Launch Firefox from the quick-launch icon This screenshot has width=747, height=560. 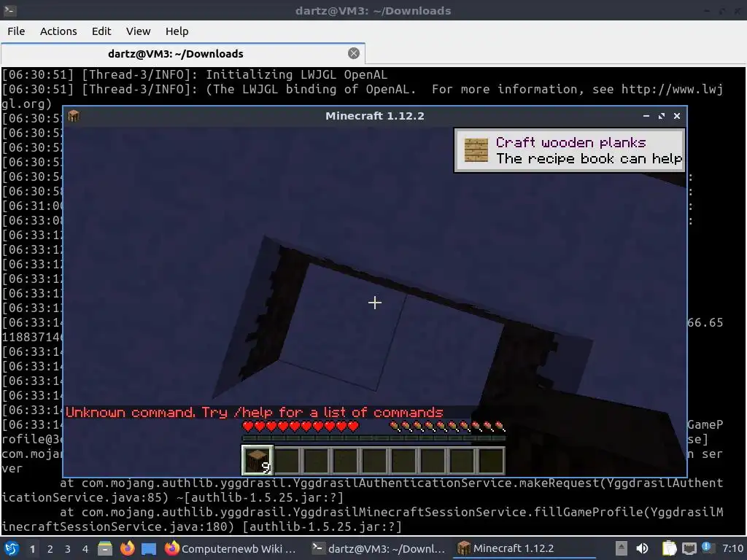[x=127, y=548]
